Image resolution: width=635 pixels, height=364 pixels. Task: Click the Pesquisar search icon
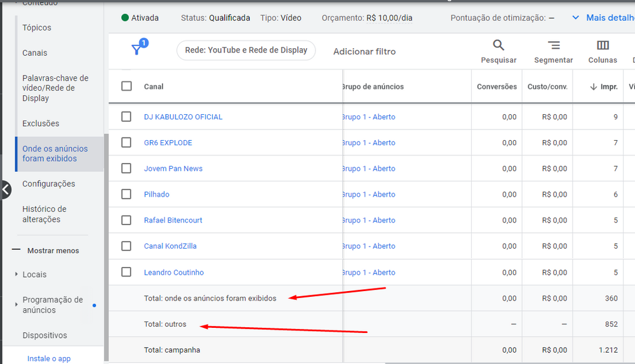(x=498, y=45)
